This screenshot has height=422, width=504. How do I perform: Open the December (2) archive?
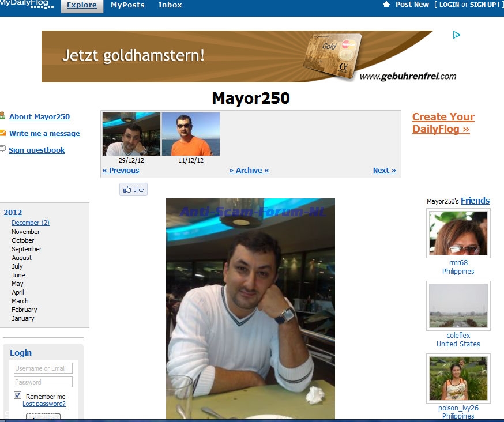pyautogui.click(x=30, y=223)
